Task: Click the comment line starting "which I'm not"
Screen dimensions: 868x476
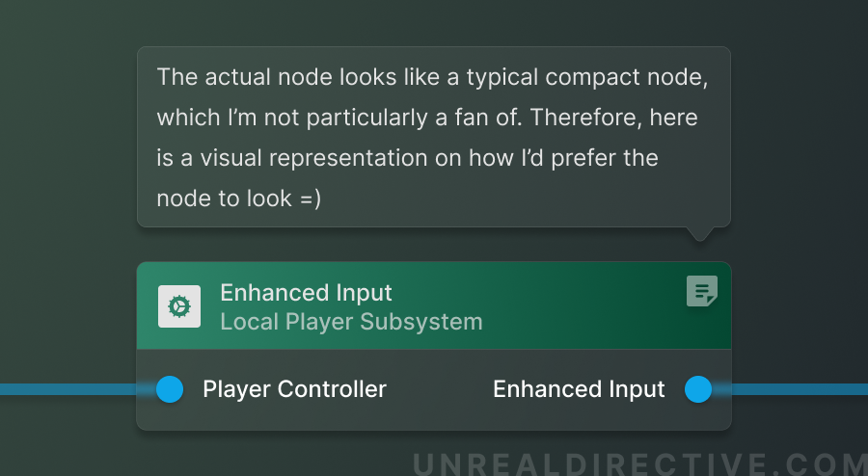Action: click(x=427, y=118)
